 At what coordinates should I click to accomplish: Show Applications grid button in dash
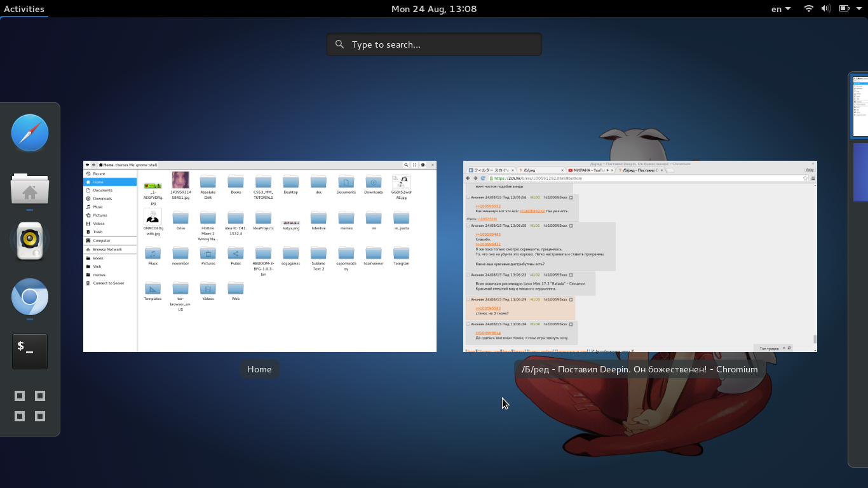(x=30, y=406)
